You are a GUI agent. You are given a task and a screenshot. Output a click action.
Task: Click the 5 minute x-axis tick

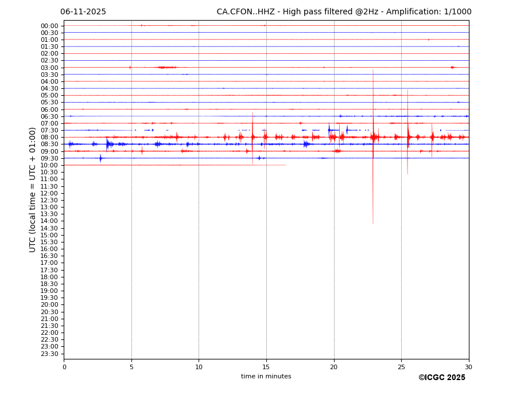click(131, 367)
